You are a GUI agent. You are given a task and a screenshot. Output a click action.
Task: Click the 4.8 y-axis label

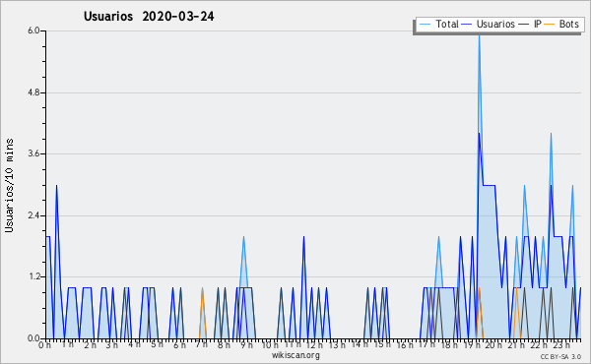tap(33, 92)
